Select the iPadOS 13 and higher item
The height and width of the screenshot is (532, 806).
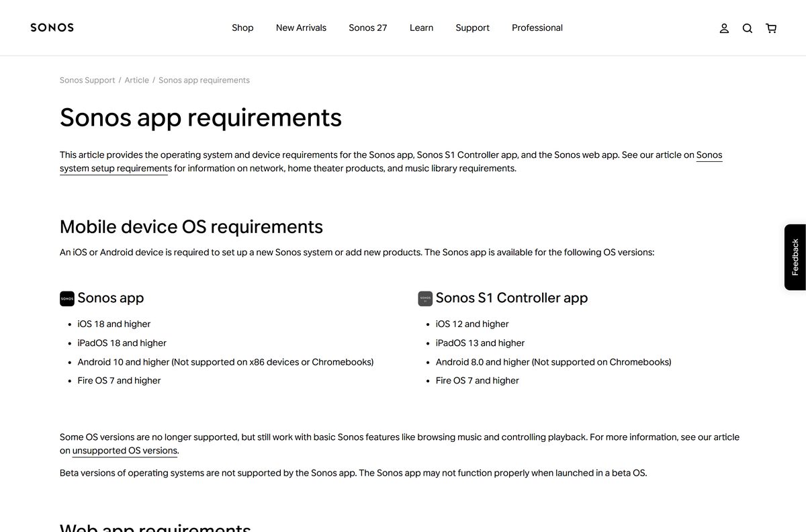point(480,343)
